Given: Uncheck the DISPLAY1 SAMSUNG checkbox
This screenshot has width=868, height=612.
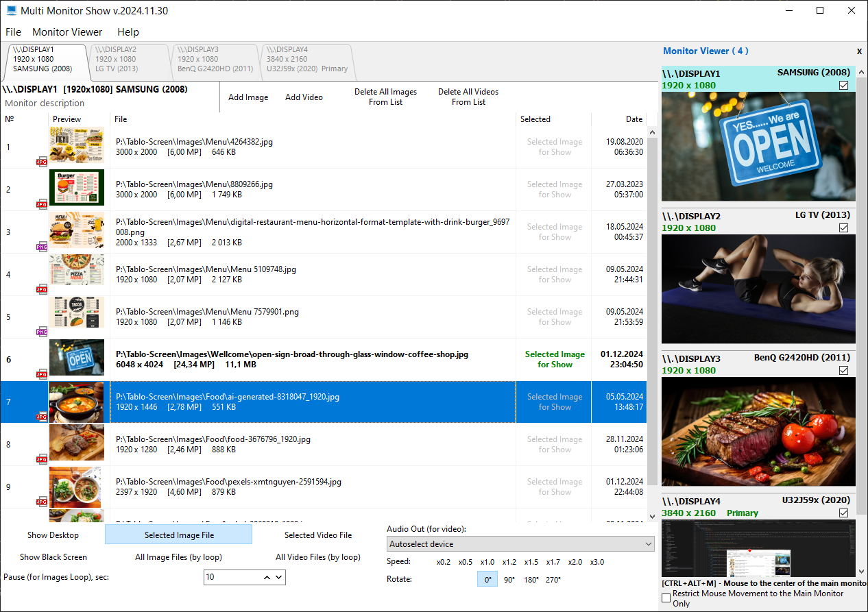Looking at the screenshot, I should [x=843, y=86].
